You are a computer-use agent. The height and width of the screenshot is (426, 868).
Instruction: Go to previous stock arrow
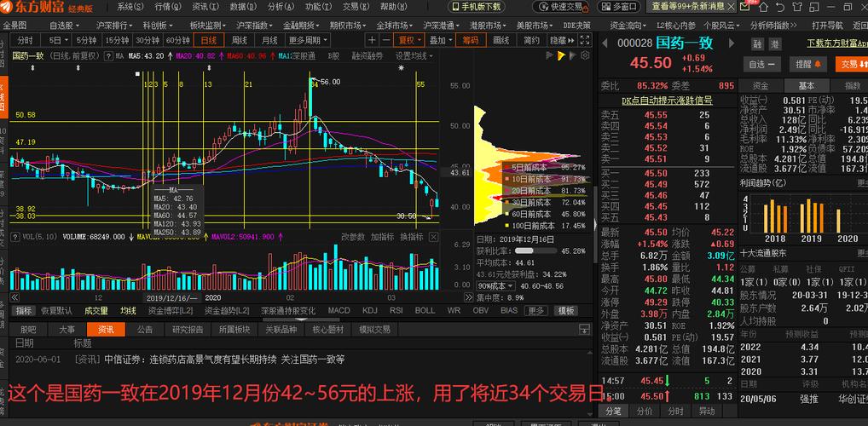point(605,43)
